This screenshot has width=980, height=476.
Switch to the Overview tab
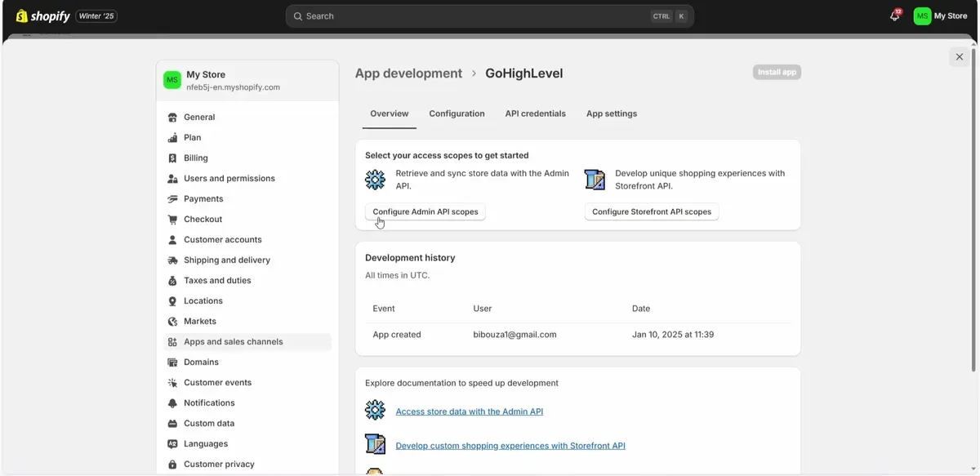click(390, 113)
